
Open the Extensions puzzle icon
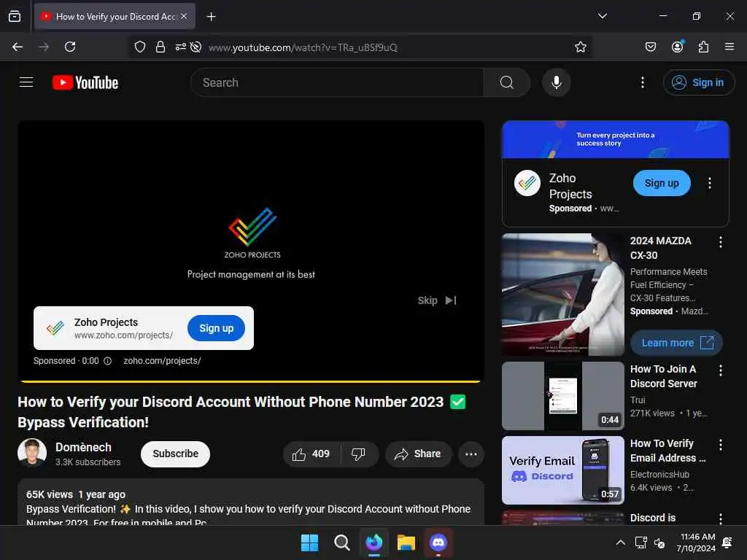click(x=703, y=47)
